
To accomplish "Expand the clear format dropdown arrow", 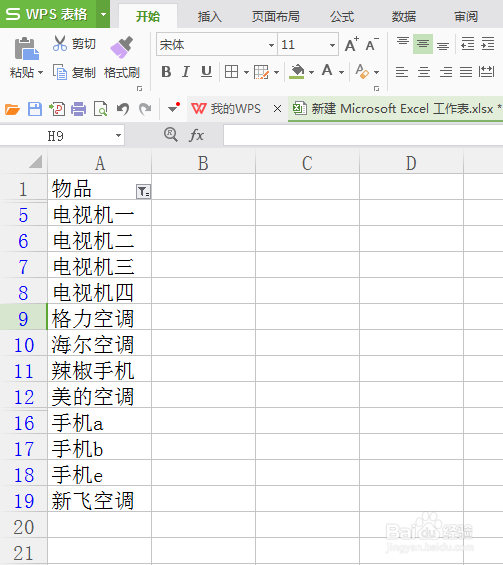I will (377, 72).
